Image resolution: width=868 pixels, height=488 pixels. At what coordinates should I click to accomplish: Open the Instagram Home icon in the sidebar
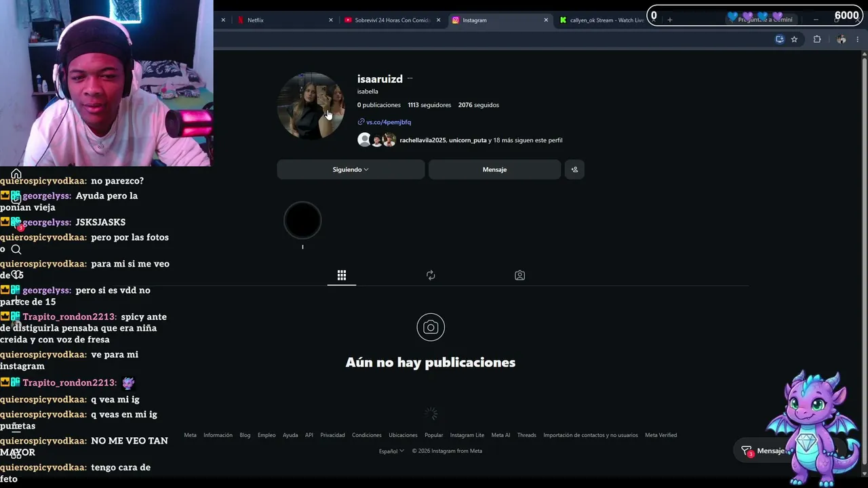coord(16,174)
